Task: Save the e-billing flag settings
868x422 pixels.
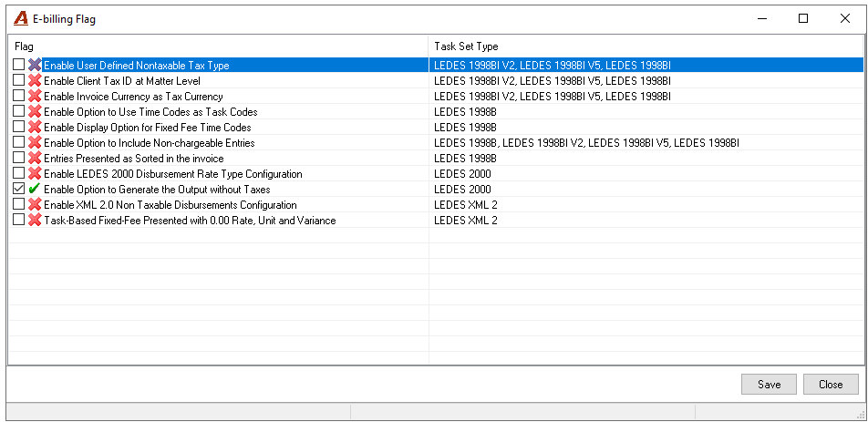Action: 769,385
